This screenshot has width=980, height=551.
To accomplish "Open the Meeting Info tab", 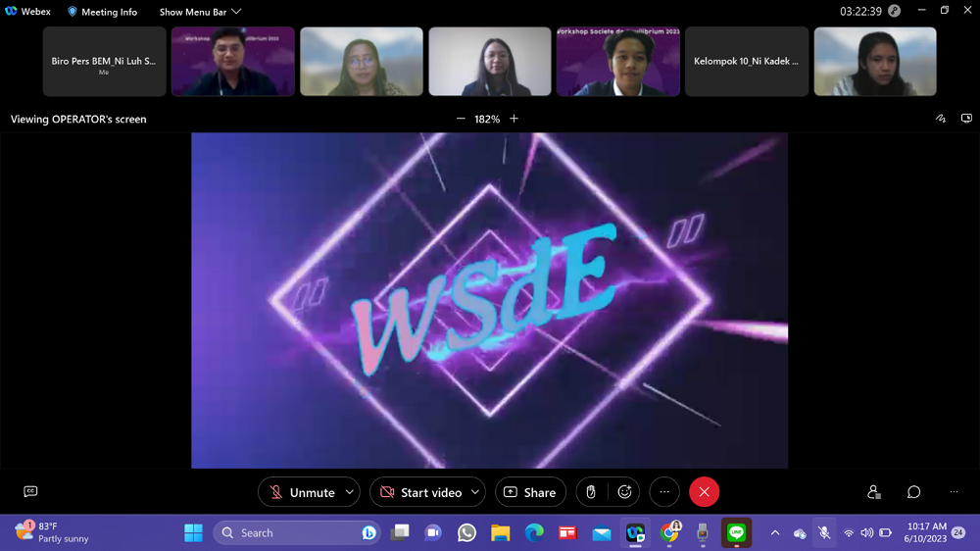I will (102, 12).
